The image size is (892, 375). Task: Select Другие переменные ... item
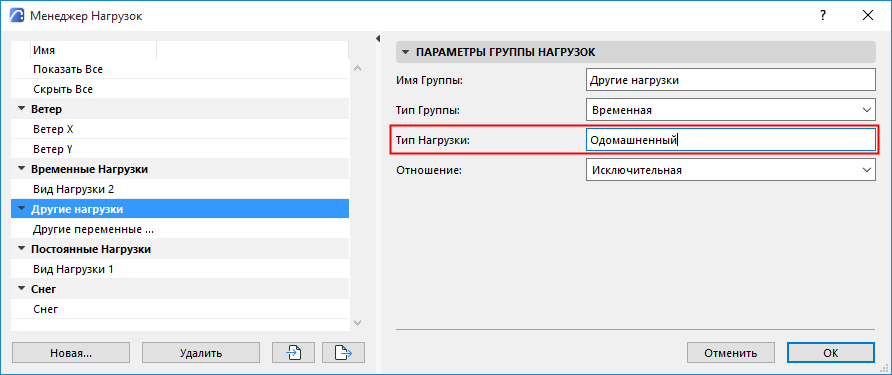tap(180, 229)
